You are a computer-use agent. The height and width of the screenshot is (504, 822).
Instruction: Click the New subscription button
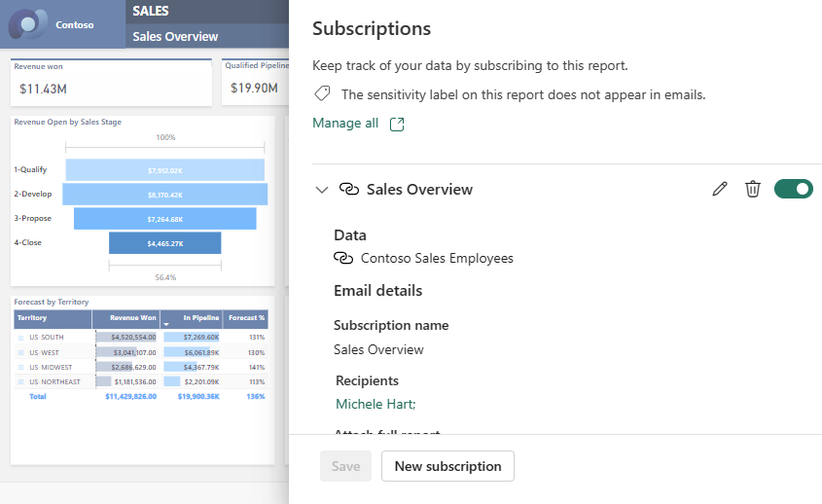point(447,466)
